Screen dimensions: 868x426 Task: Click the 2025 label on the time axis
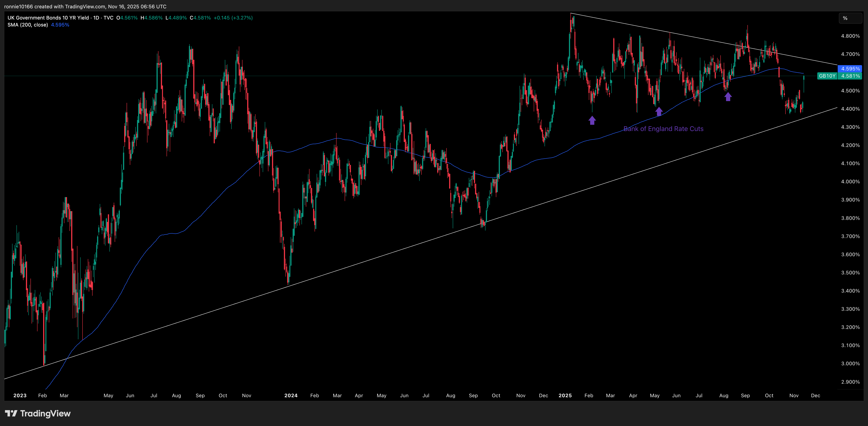click(565, 395)
